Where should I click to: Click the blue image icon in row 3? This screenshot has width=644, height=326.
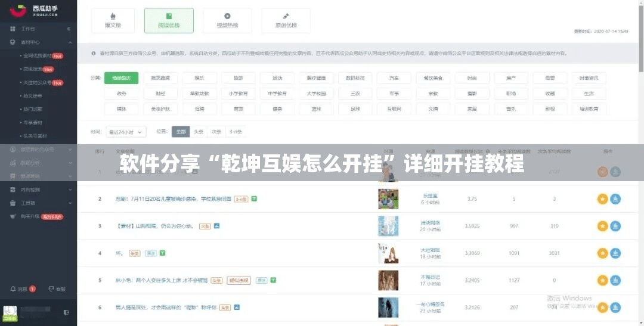tap(216, 226)
